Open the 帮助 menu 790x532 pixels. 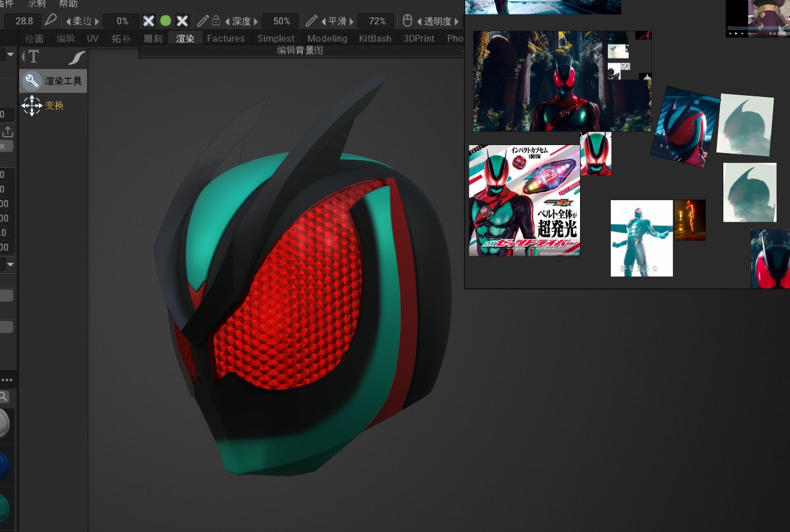pos(68,3)
